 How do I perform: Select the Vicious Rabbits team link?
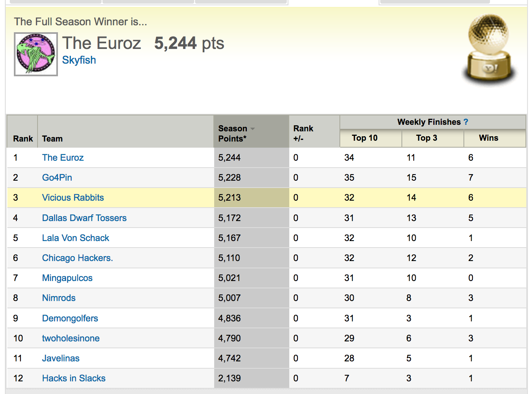pos(73,198)
